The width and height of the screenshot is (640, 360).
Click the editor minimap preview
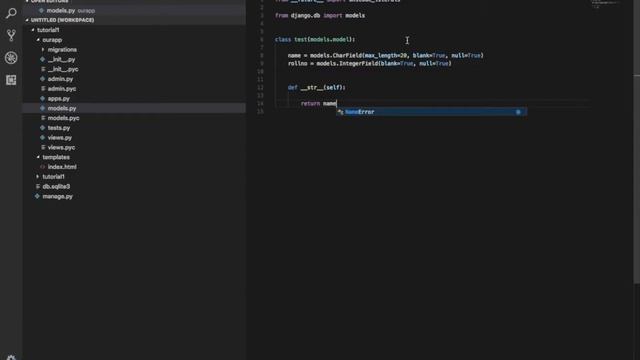(x=605, y=4)
